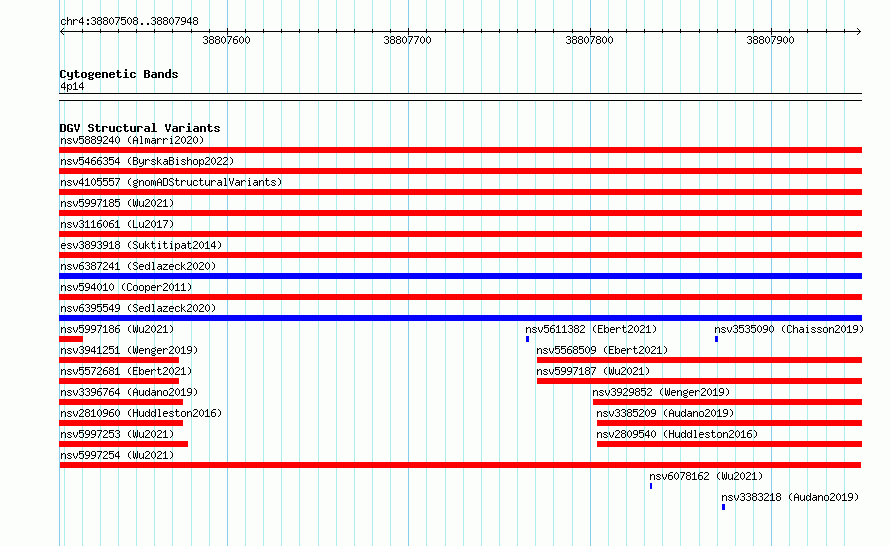Select nsv5572681 (Ebert2021) label
The image size is (890, 546).
pos(126,371)
